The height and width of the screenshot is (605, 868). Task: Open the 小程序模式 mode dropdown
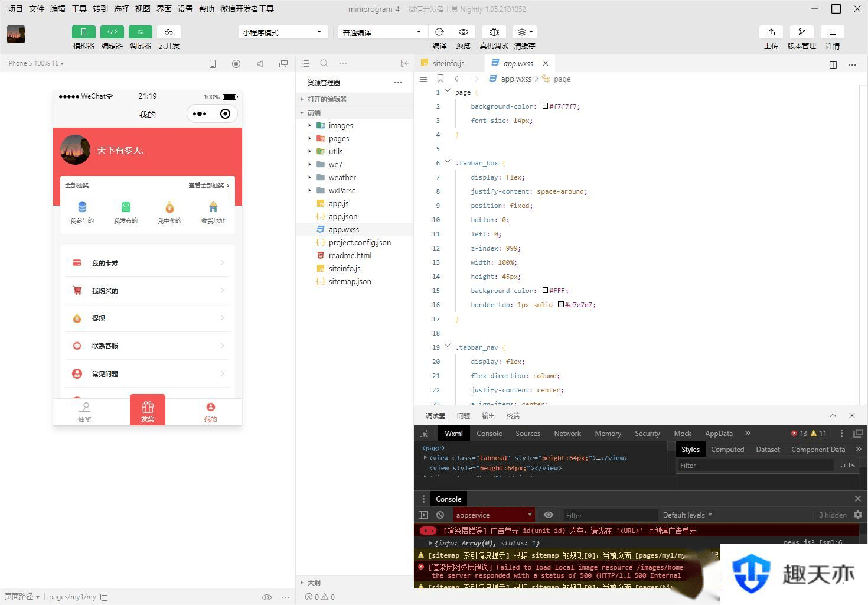tap(283, 32)
